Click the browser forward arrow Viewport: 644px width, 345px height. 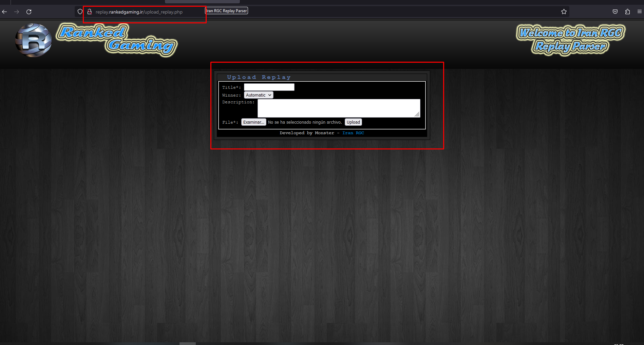point(17,12)
